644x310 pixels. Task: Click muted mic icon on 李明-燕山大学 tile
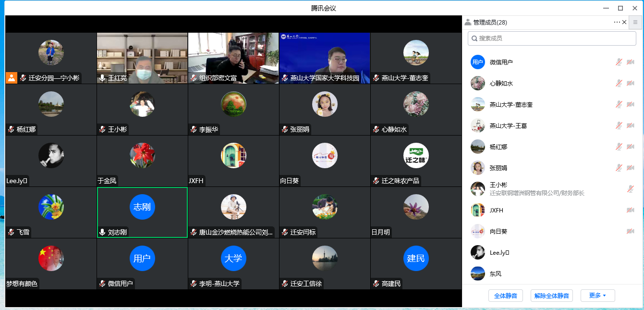click(194, 284)
